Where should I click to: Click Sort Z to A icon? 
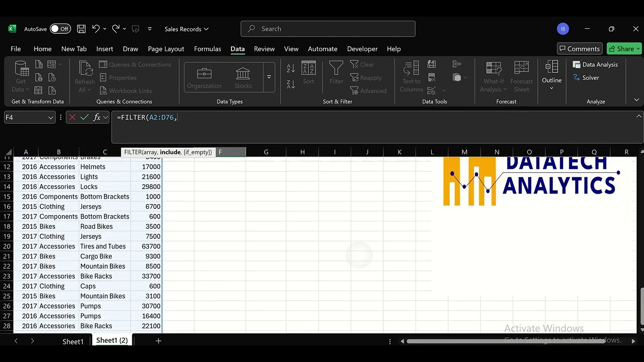(x=291, y=84)
